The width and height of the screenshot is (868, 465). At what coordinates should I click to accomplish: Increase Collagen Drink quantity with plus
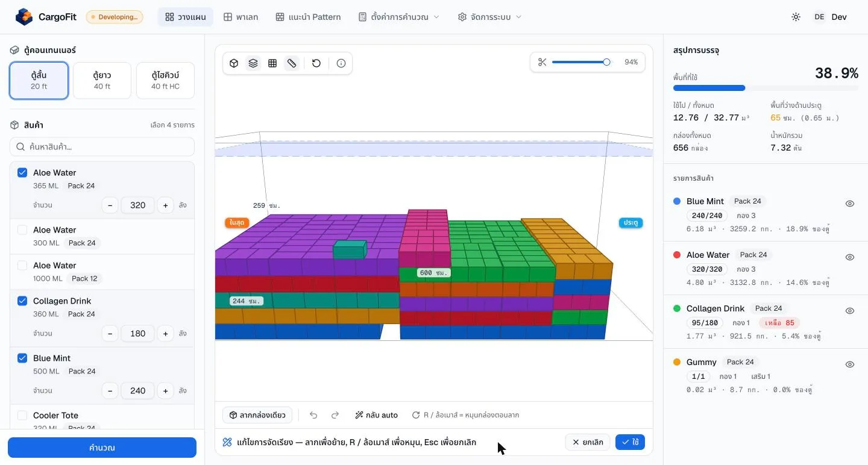coord(166,334)
